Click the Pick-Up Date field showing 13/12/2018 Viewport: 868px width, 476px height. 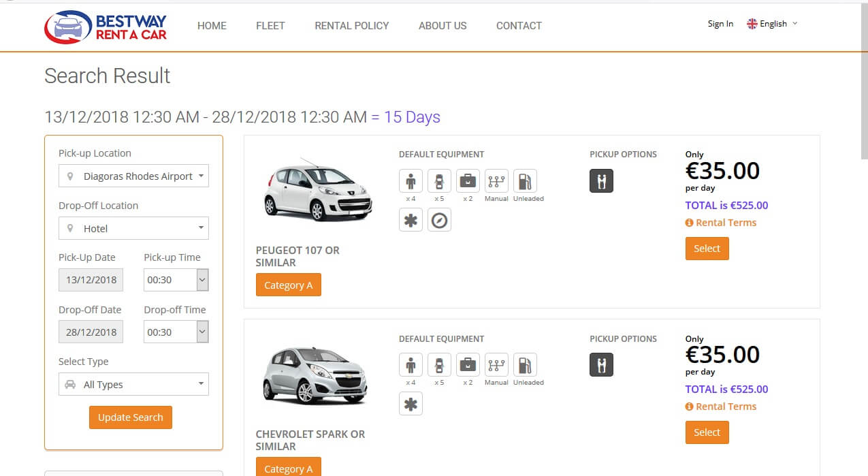click(x=91, y=280)
